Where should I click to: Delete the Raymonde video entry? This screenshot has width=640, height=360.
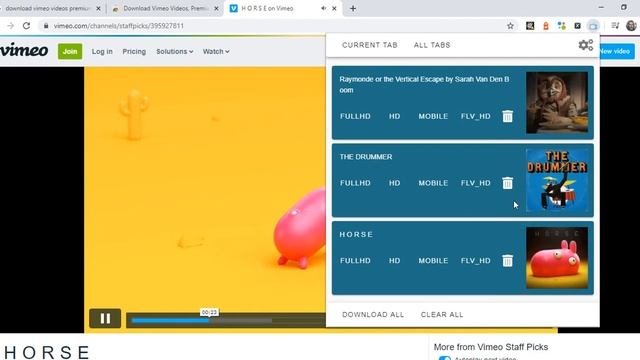pos(507,116)
